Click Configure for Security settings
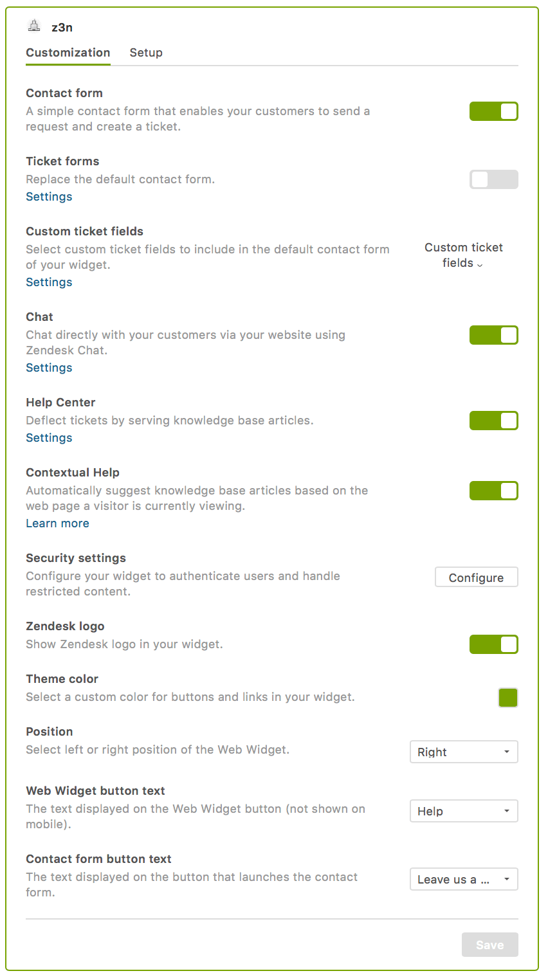This screenshot has width=548, height=980. [476, 577]
